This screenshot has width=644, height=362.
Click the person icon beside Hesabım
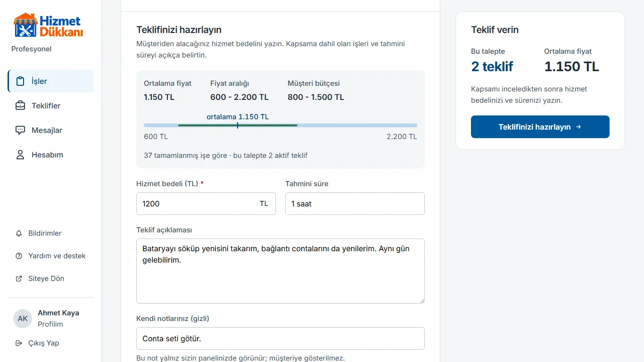(x=20, y=155)
